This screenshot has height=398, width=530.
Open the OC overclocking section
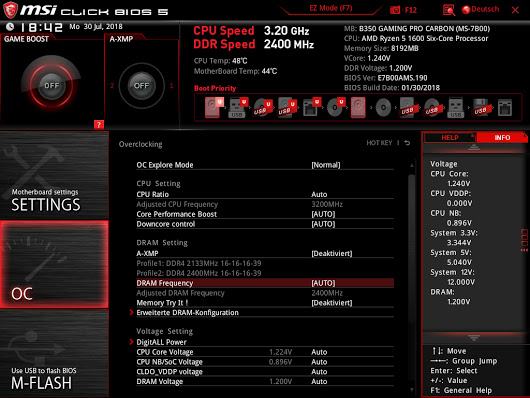[x=54, y=264]
